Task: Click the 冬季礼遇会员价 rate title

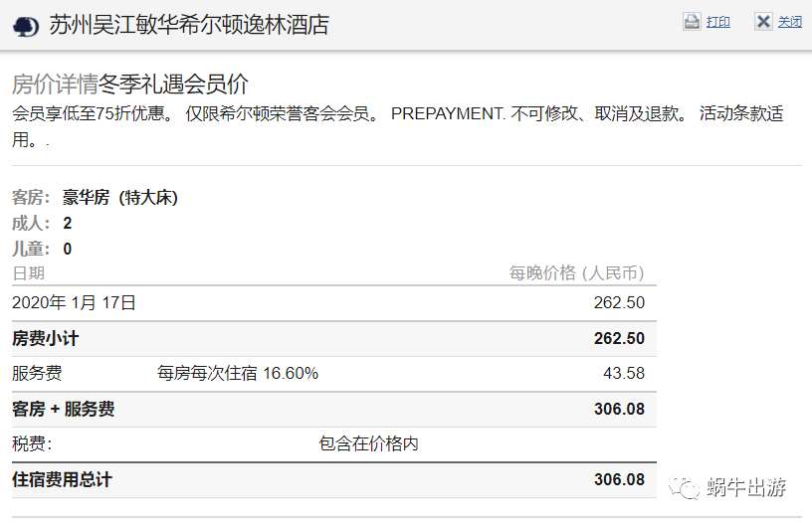Action: pyautogui.click(x=173, y=84)
